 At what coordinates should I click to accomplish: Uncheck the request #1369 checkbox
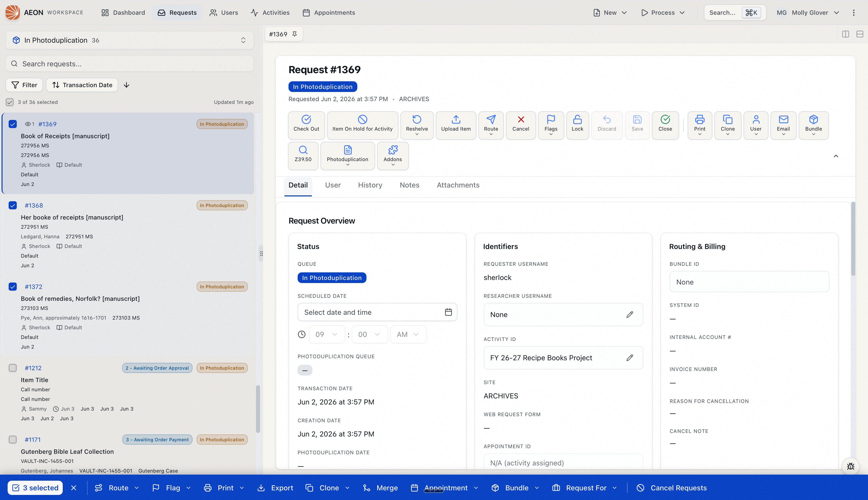[13, 124]
